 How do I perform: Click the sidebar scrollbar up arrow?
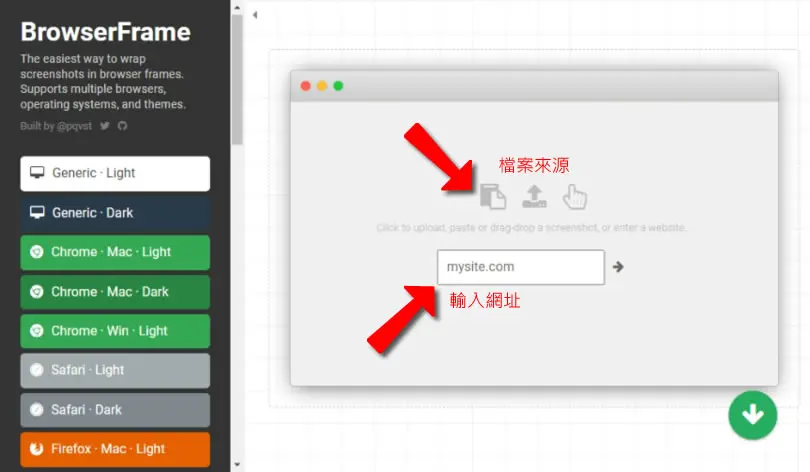(x=237, y=8)
